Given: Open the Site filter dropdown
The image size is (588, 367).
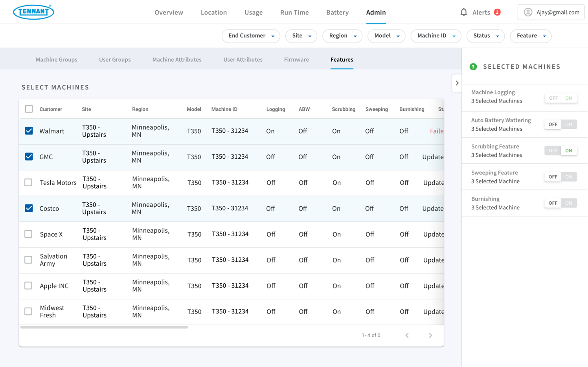Looking at the screenshot, I should click(x=301, y=36).
